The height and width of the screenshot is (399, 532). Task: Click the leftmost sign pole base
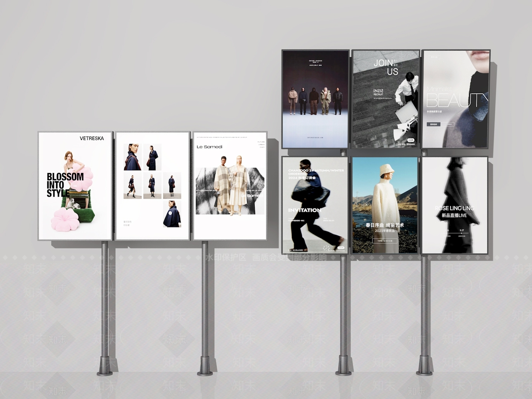click(104, 368)
